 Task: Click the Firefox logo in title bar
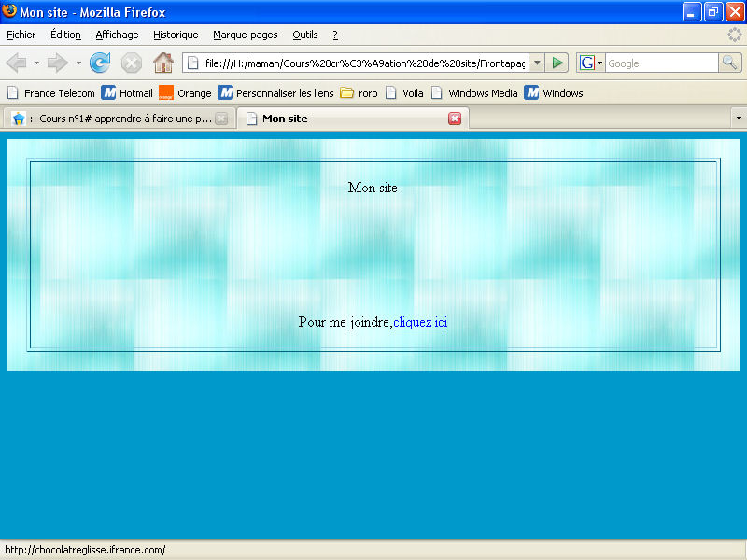point(9,11)
